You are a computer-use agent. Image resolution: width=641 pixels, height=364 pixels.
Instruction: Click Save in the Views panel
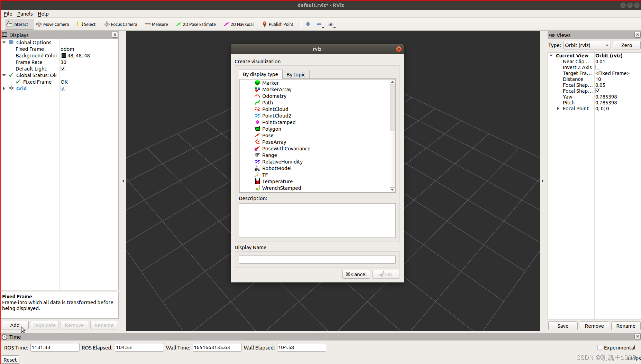coord(563,326)
